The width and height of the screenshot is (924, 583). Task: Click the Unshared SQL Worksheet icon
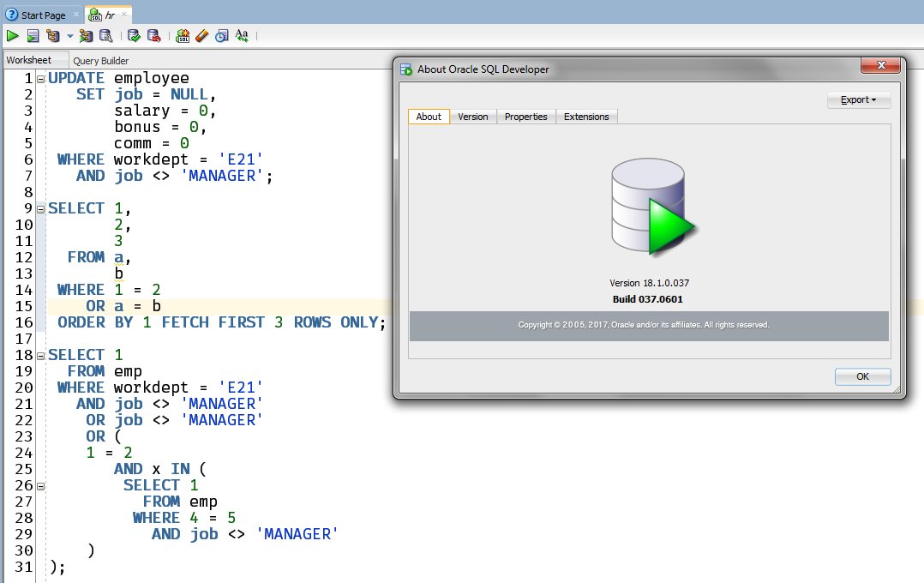[183, 36]
